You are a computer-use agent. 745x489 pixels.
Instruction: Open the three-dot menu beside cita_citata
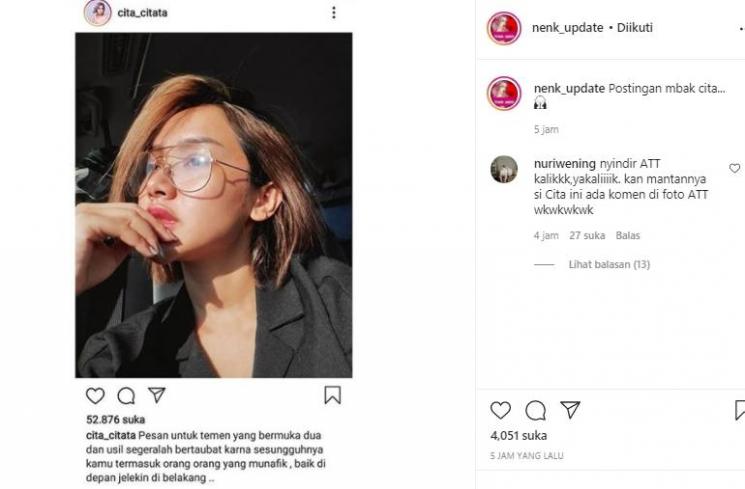point(334,12)
